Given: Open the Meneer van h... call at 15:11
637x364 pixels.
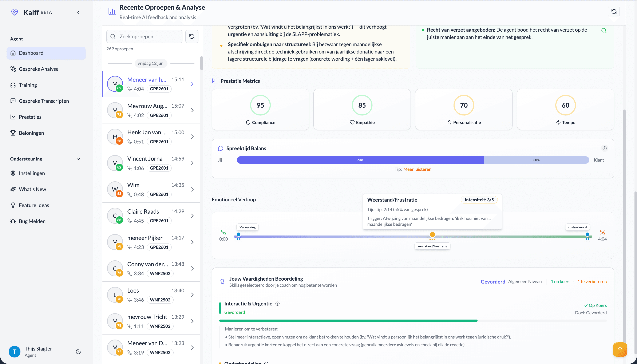Looking at the screenshot, I should click(x=151, y=84).
